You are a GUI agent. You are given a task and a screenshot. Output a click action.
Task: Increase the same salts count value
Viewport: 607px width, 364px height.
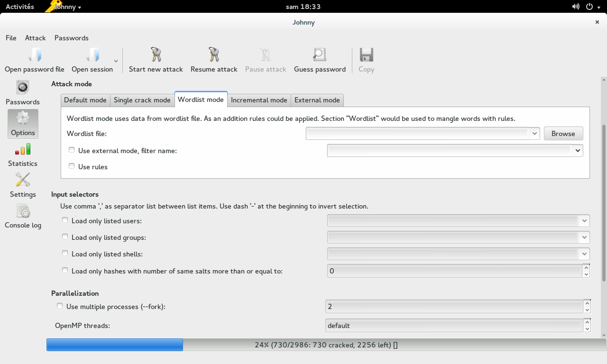[587, 267]
